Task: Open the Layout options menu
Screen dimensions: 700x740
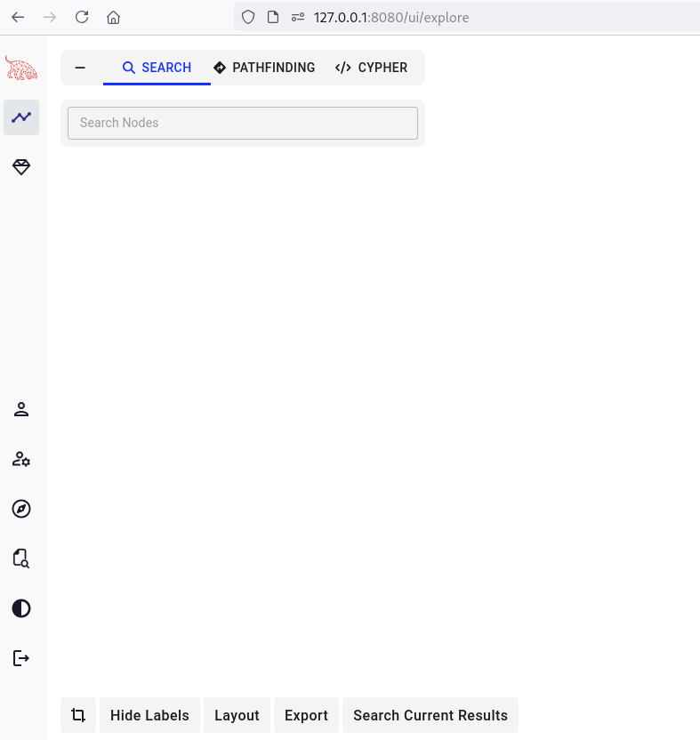Action: pyautogui.click(x=237, y=715)
